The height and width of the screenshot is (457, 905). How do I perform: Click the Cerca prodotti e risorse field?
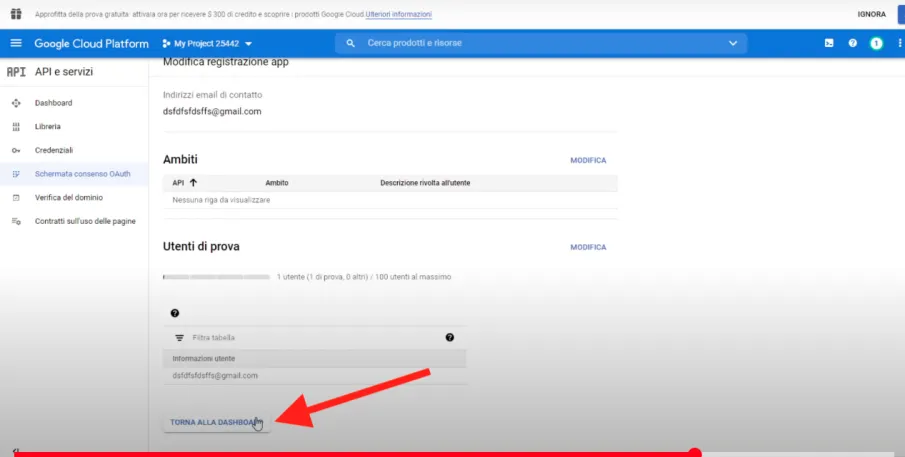click(x=541, y=43)
